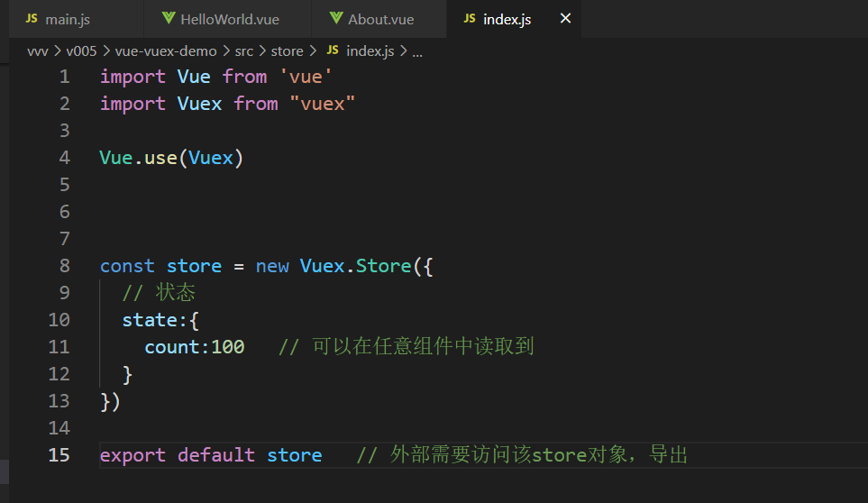Click the 'const' keyword on line 8
868x503 pixels.
(x=127, y=266)
